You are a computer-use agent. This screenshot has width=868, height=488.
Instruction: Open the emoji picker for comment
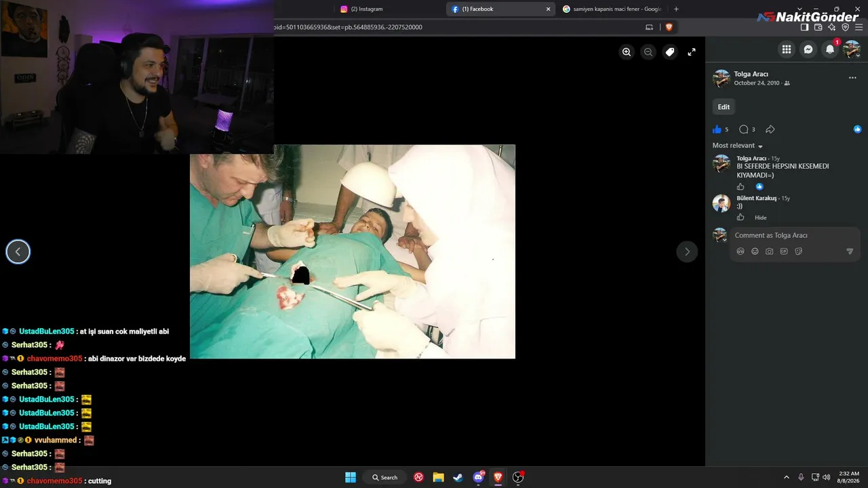coord(755,251)
